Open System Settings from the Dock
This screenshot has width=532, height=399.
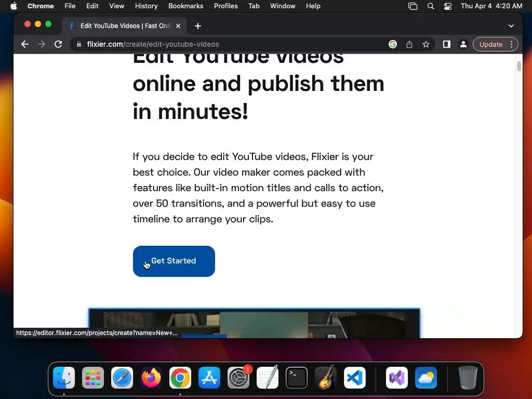(238, 378)
